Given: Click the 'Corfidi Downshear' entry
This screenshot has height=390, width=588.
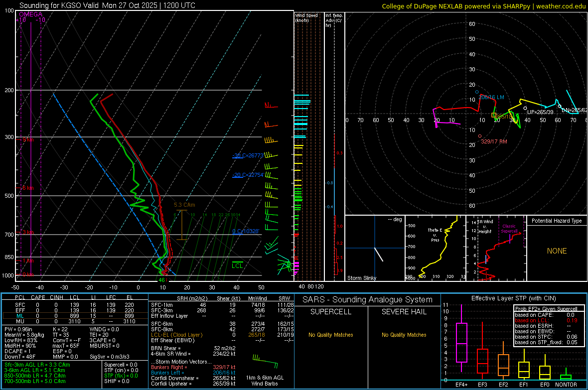Looking at the screenshot, I should click(193, 378).
